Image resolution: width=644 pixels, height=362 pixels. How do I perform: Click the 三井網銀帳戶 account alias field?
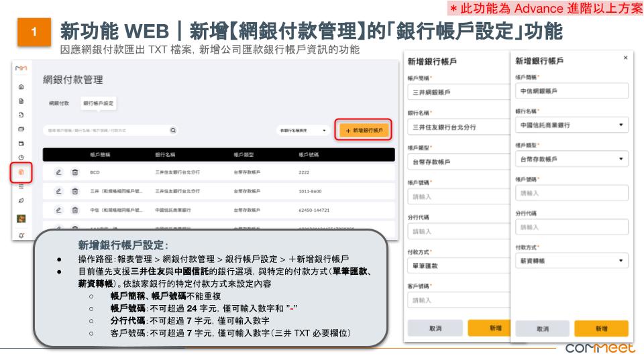coord(459,93)
